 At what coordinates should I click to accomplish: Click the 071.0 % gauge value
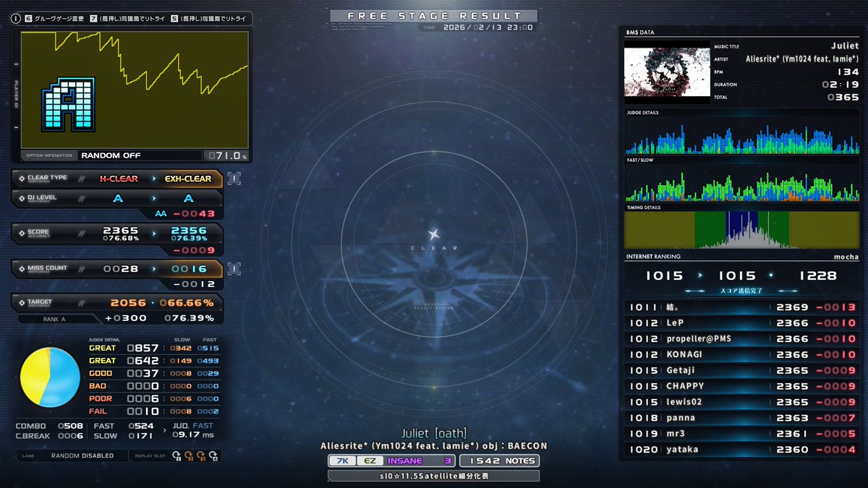(x=227, y=155)
